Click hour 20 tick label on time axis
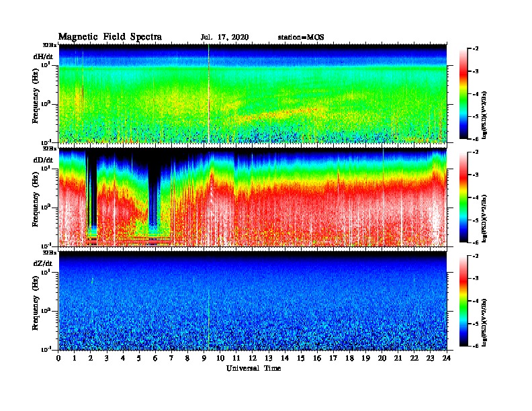This screenshot has height=411, width=532. (x=382, y=358)
